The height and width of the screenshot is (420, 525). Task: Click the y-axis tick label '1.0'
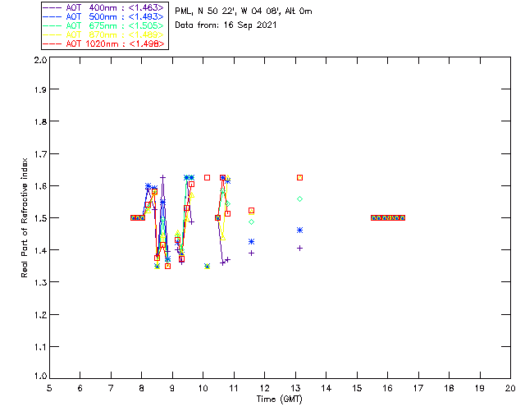point(40,376)
